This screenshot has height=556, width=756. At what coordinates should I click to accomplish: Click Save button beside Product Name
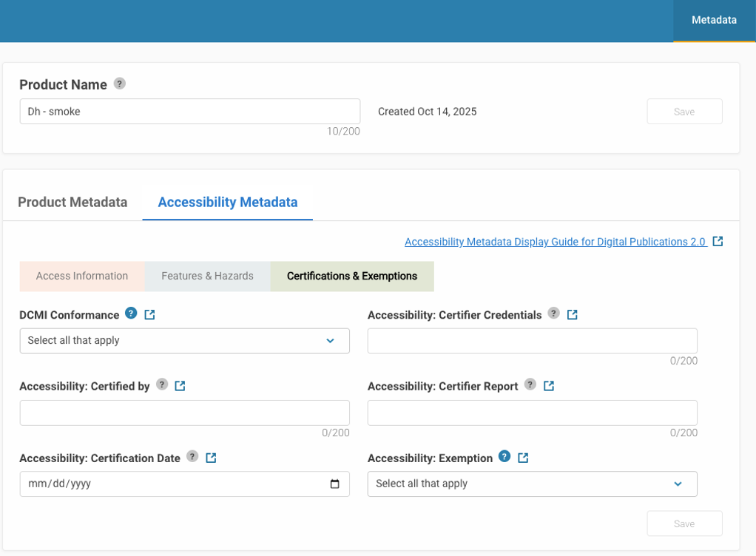[x=684, y=112]
